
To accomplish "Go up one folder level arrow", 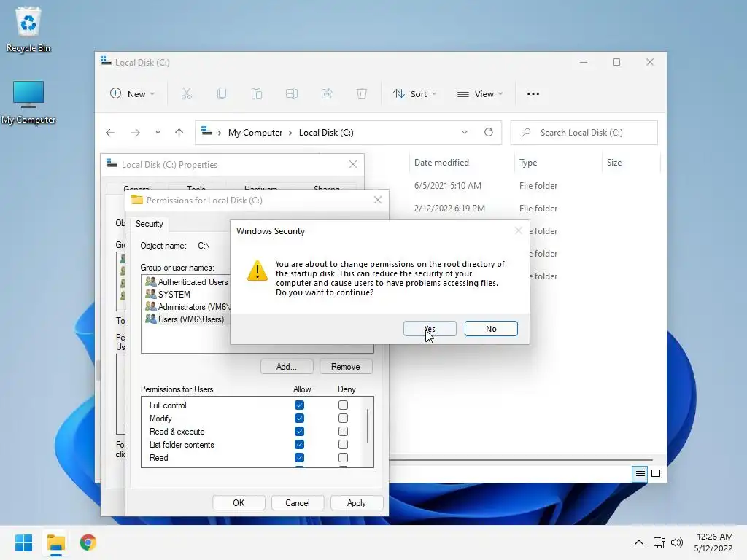I will click(x=179, y=133).
